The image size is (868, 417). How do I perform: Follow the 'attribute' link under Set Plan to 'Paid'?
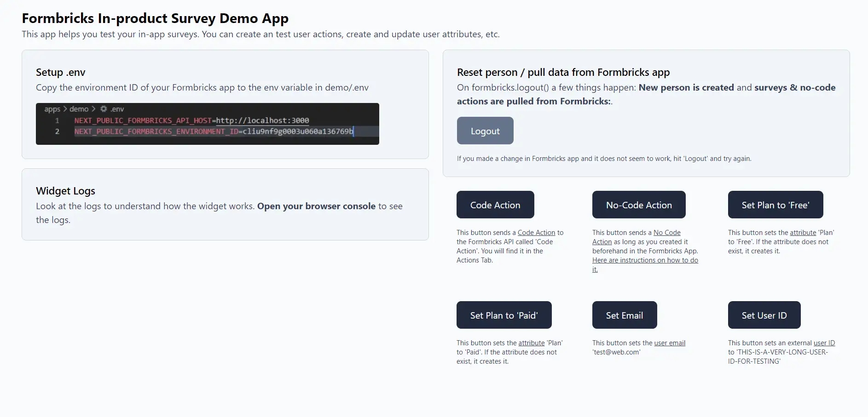click(x=531, y=343)
